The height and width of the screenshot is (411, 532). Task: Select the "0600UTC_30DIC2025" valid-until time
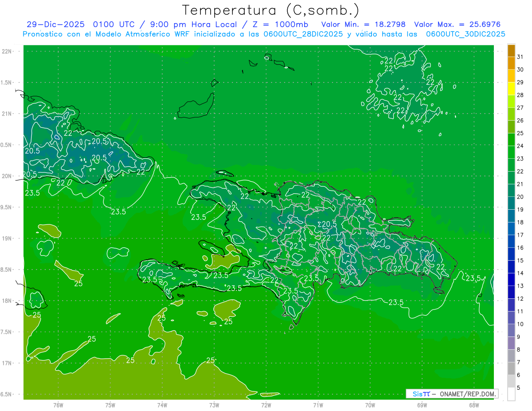pos(465,34)
